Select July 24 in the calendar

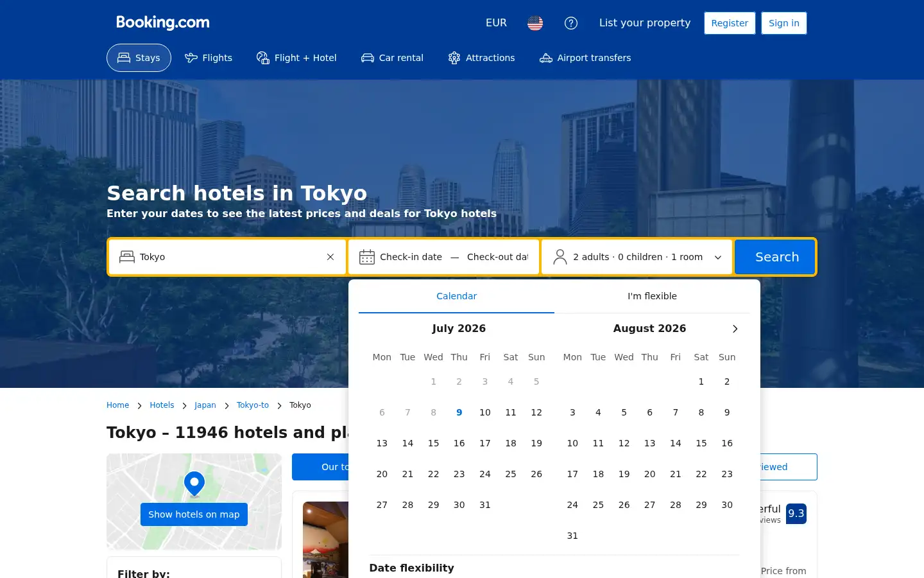pos(485,474)
